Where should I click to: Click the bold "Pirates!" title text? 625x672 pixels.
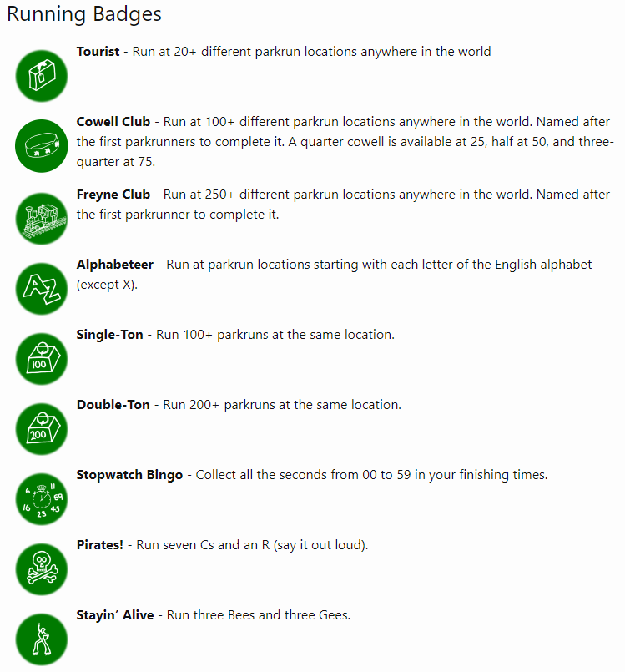pos(99,545)
